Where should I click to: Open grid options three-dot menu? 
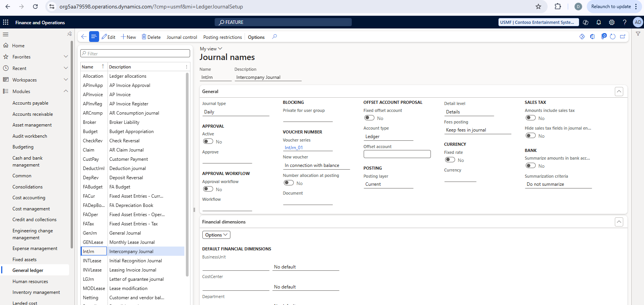(x=187, y=67)
